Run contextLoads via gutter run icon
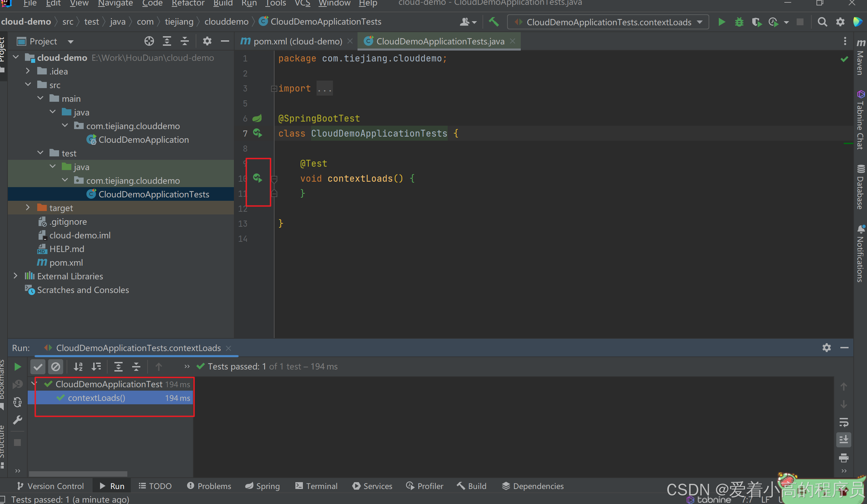The width and height of the screenshot is (867, 504). pyautogui.click(x=257, y=178)
